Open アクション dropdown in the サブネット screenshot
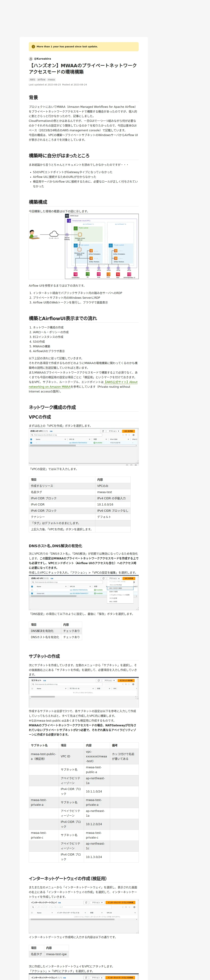Screen dimensions: 210x980 pyautogui.click(x=109, y=681)
